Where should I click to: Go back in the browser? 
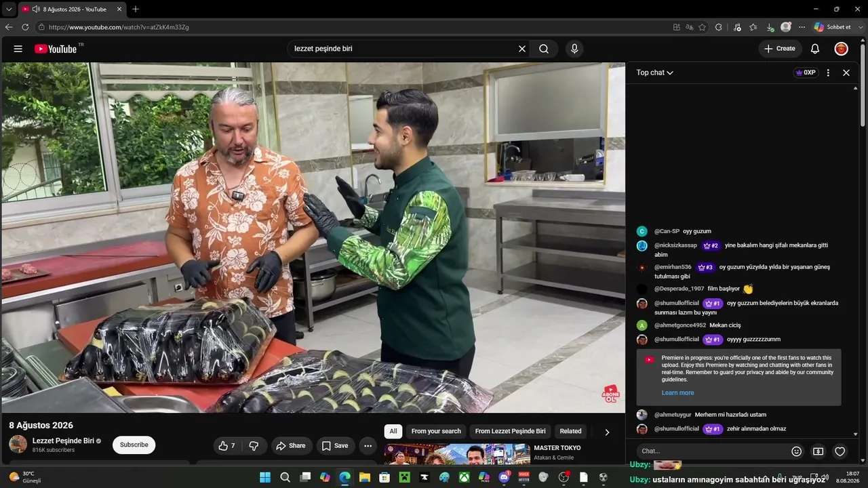9,27
